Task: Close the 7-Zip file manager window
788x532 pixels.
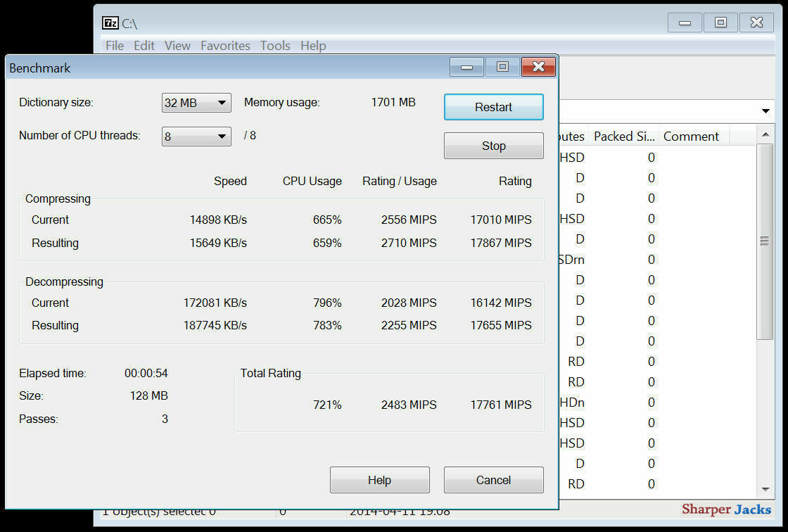Action: (x=757, y=23)
